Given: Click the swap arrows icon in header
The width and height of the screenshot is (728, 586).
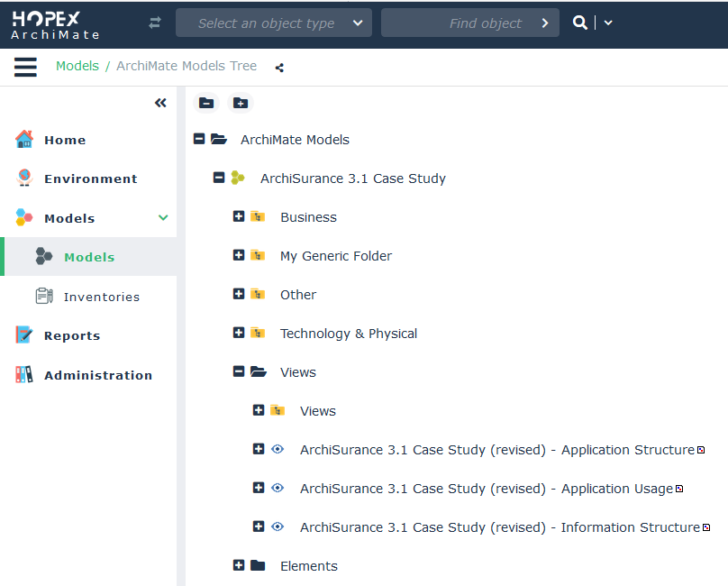Looking at the screenshot, I should (x=155, y=23).
